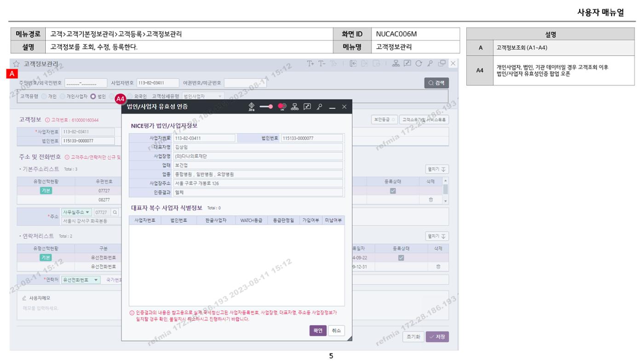Toggle 등록상태 checkbox in 연락처리스트 first row
The height and width of the screenshot is (362, 644).
click(401, 258)
